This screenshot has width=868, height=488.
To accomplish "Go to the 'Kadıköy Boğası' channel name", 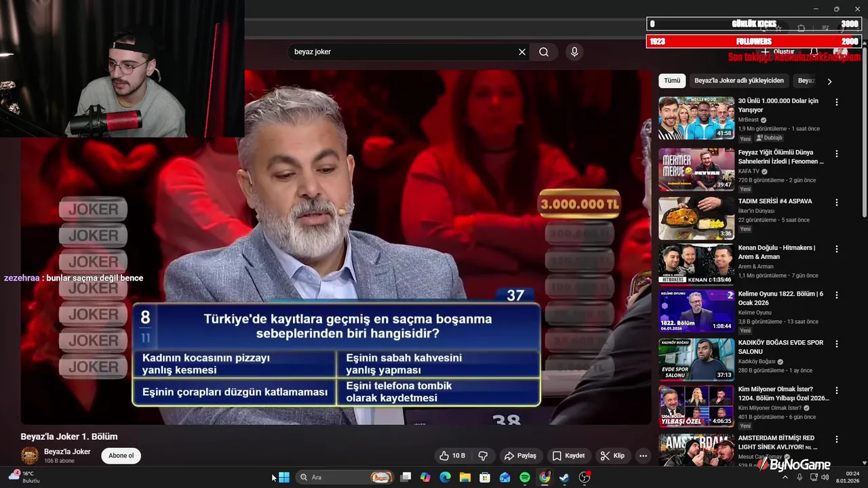I will 757,361.
